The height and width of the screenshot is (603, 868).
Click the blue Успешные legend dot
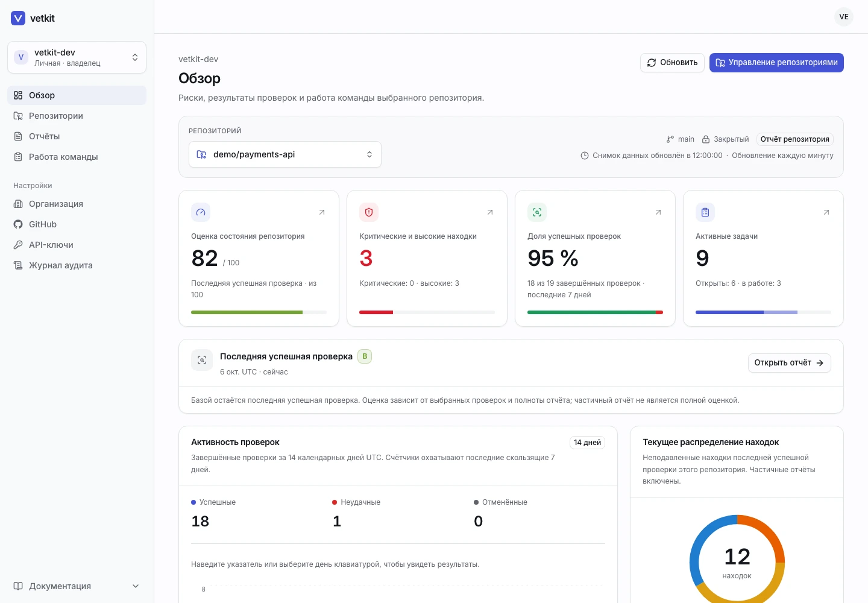pos(193,502)
